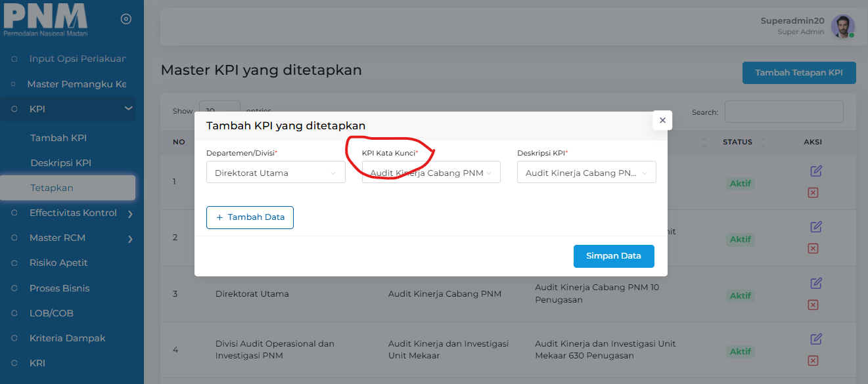Click the edit icon in row 1
Viewport: 868px width, 384px height.
pos(816,171)
